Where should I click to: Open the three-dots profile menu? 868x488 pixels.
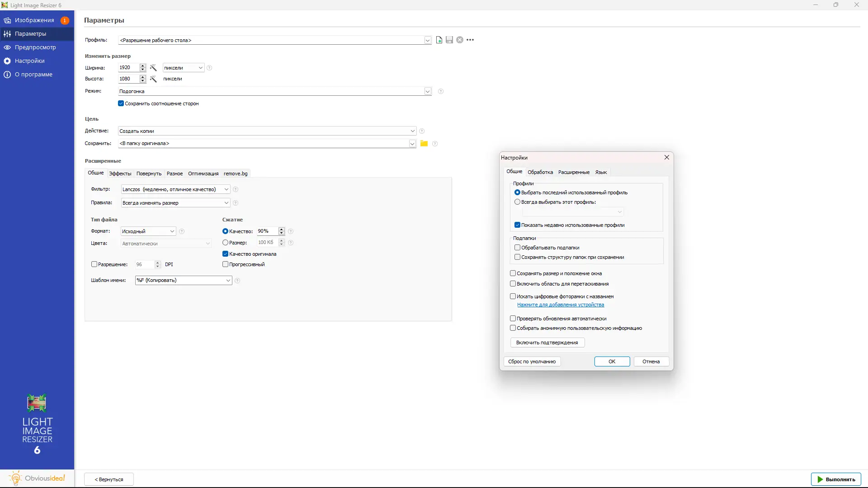[470, 40]
